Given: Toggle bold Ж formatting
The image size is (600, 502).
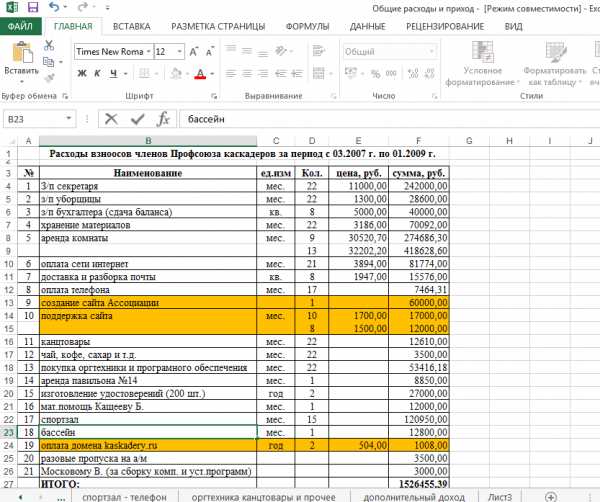Looking at the screenshot, I should pyautogui.click(x=81, y=73).
